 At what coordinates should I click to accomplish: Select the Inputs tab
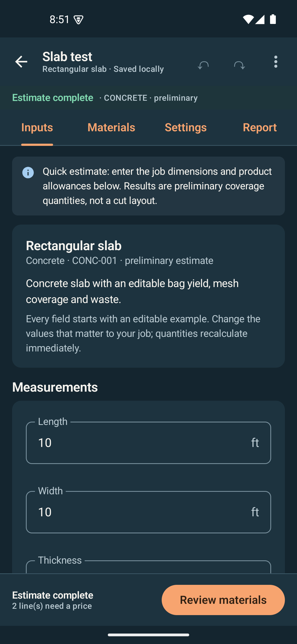[x=37, y=127]
